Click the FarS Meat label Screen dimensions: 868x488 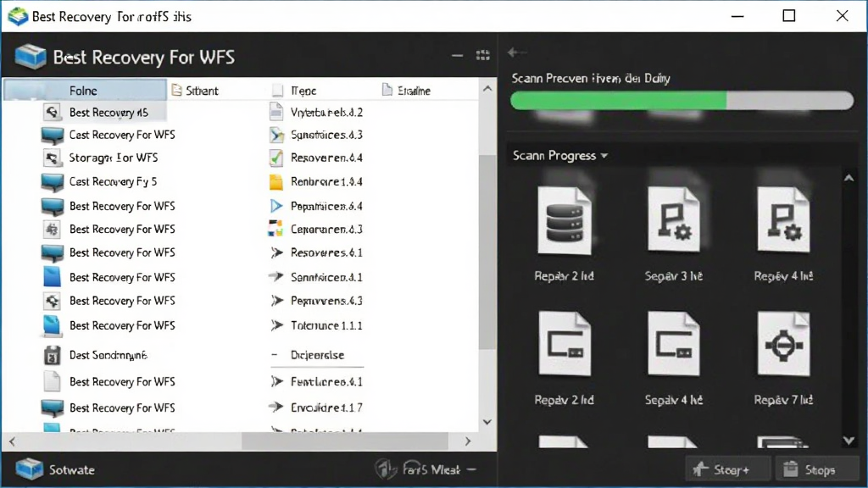click(431, 469)
